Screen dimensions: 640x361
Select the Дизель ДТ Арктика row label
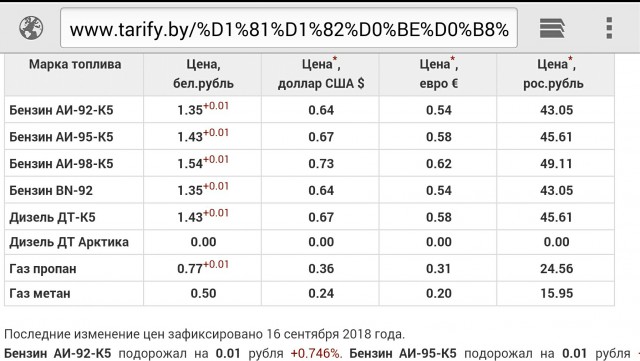coord(69,242)
